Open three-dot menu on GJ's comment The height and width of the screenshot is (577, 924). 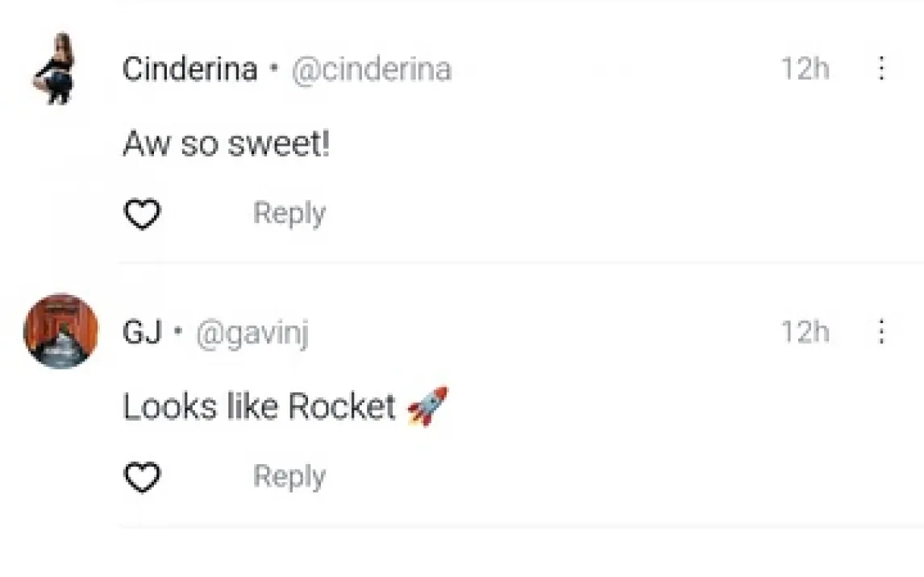click(881, 331)
